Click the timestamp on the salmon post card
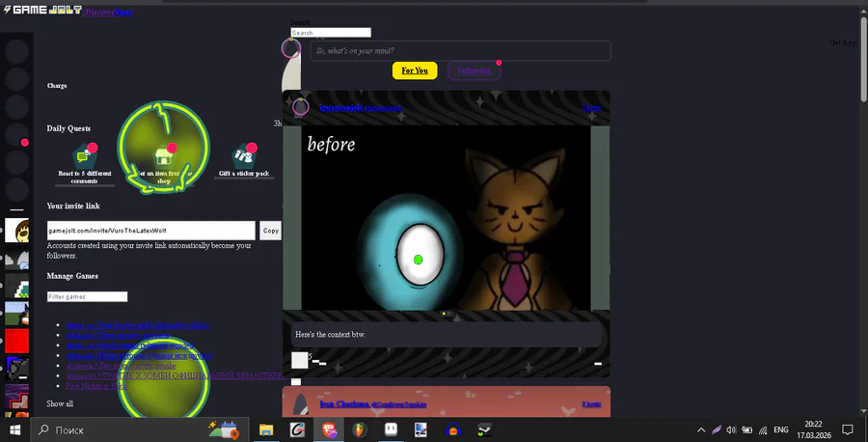 [x=592, y=403]
